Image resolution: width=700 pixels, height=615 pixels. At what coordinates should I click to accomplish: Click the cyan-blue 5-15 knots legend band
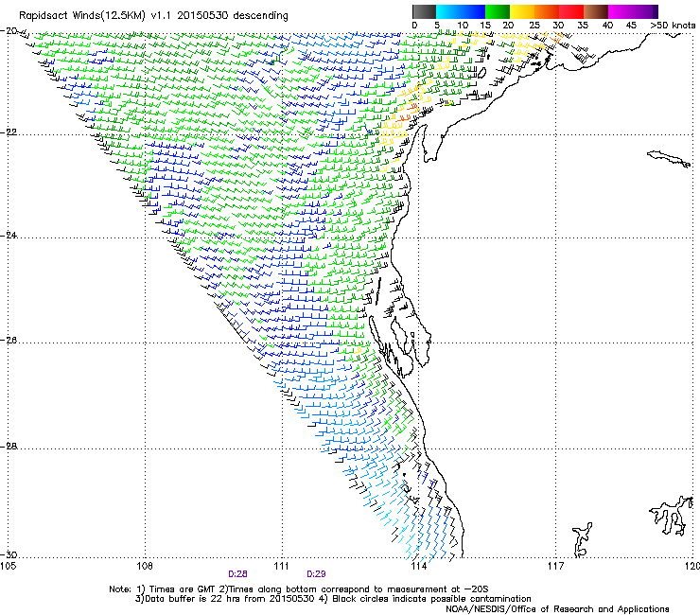[461, 11]
